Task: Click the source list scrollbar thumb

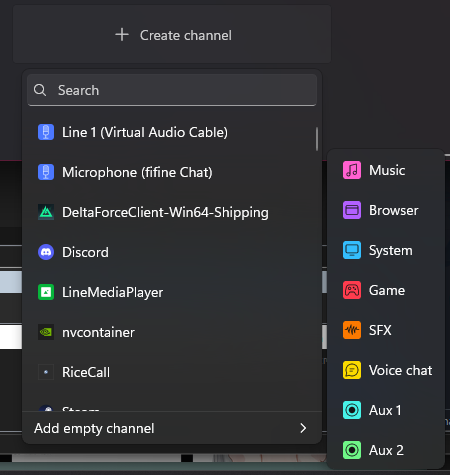Action: pyautogui.click(x=317, y=139)
